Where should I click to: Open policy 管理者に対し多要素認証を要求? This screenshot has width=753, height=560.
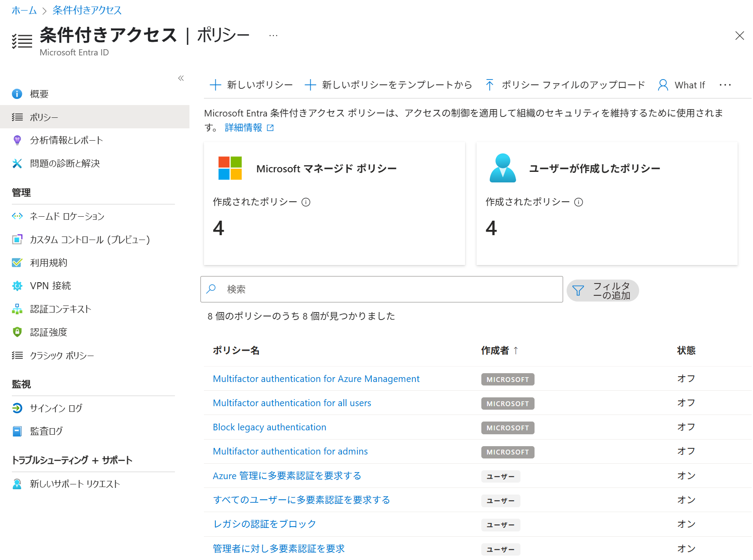(x=279, y=549)
